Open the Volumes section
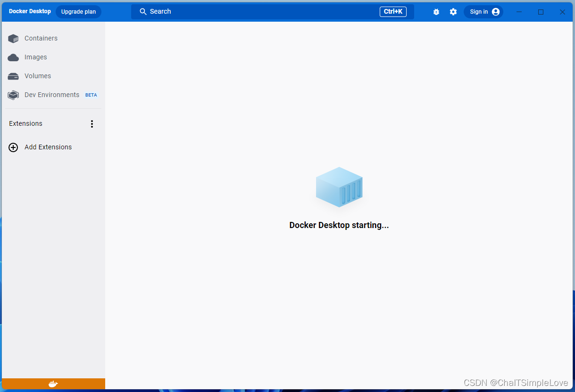 37,76
